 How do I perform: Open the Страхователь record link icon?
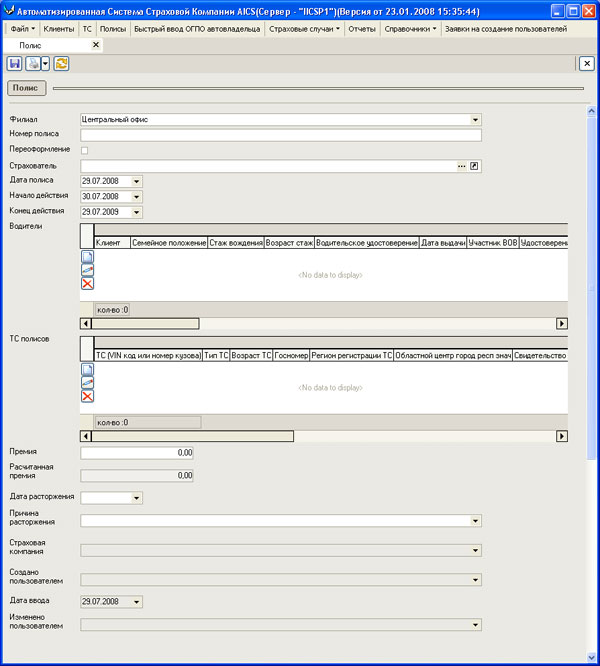pos(475,166)
